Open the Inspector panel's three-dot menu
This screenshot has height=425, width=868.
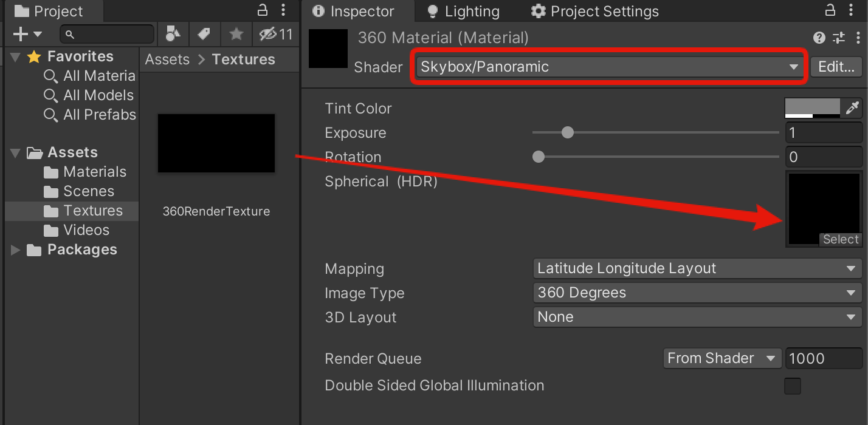(x=851, y=10)
